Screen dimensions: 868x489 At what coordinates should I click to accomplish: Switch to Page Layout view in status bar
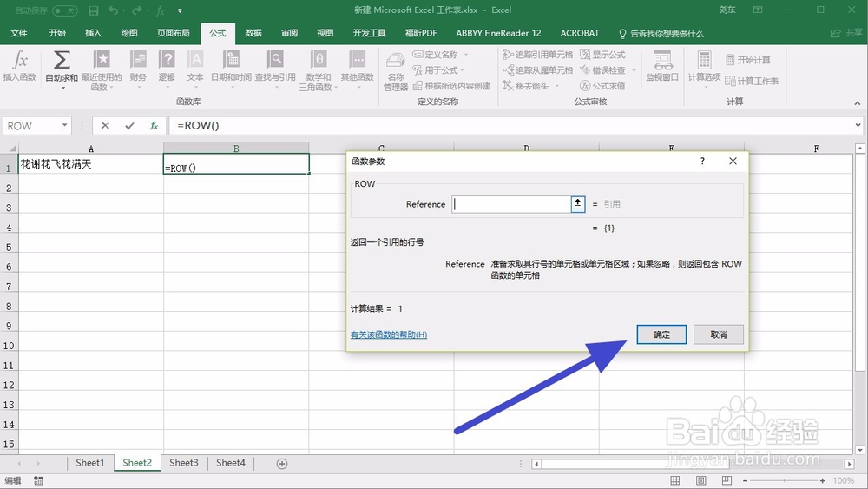click(x=700, y=480)
